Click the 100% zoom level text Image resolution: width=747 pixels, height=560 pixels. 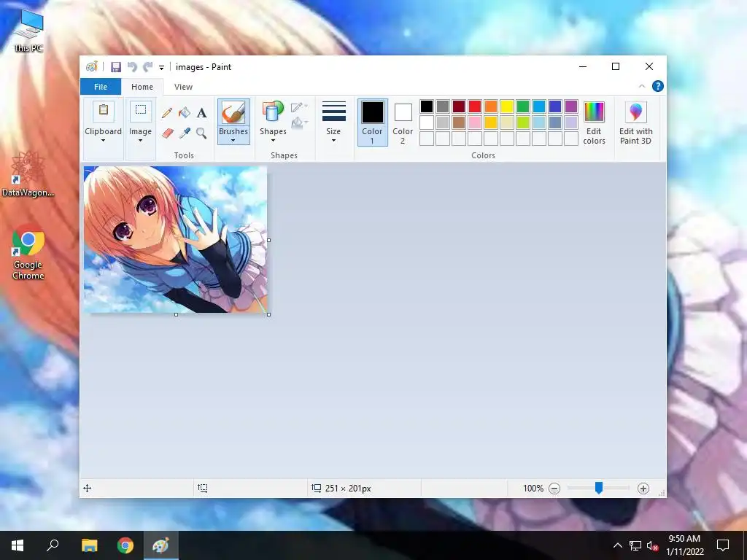click(533, 489)
